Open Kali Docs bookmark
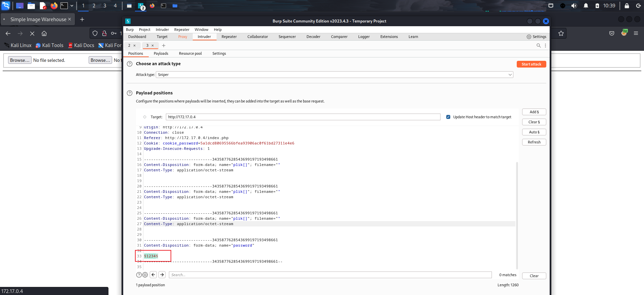This screenshot has height=295, width=644. point(81,45)
